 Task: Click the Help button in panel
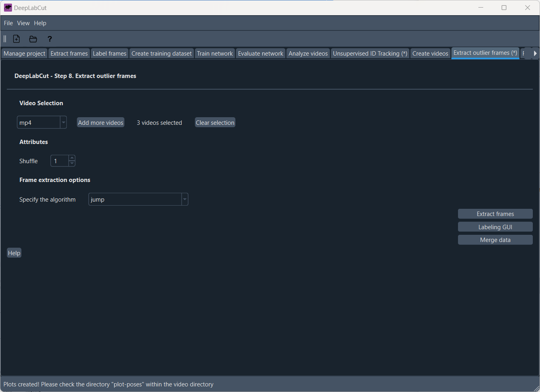click(14, 253)
